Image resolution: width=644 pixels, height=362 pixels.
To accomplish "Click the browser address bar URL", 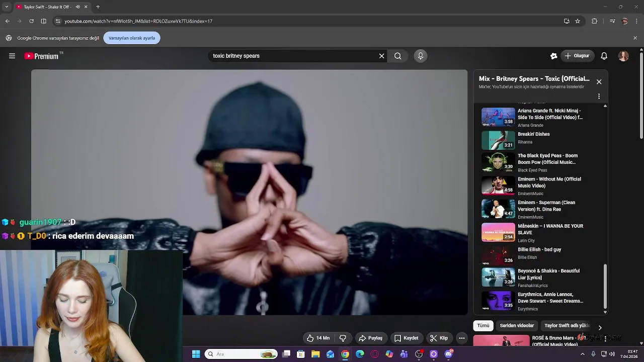I will [138, 21].
